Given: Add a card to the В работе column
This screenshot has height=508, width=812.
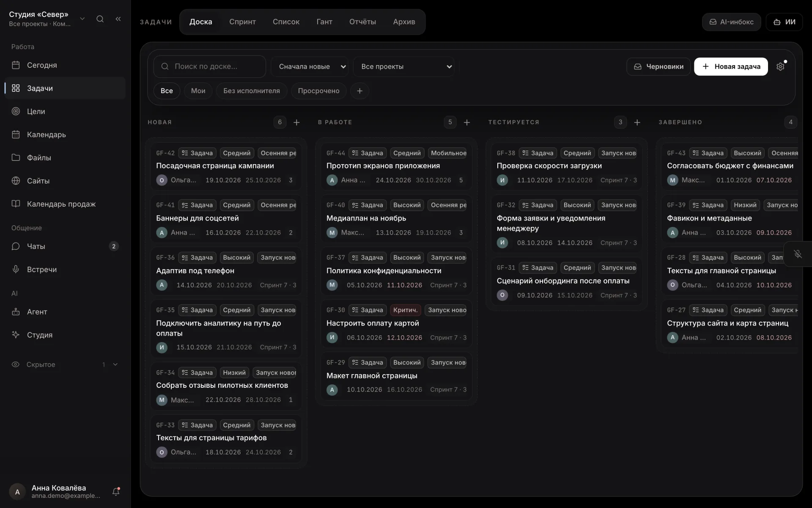Looking at the screenshot, I should tap(467, 122).
